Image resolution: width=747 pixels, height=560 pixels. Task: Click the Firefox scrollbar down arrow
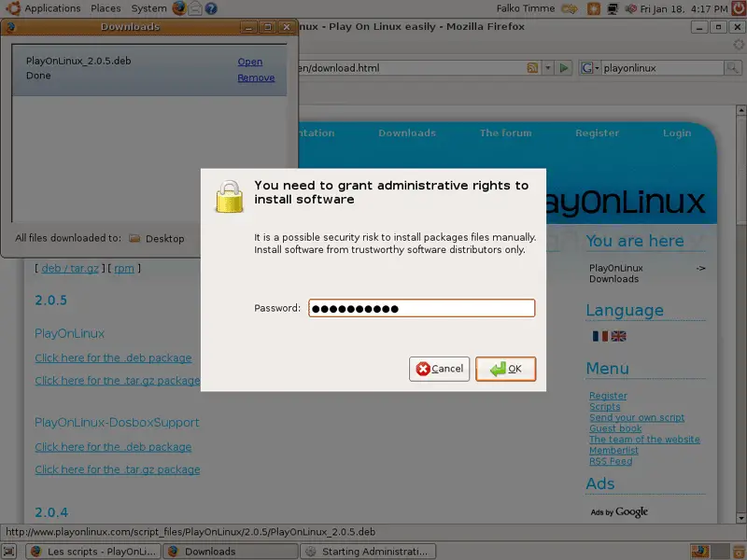pyautogui.click(x=740, y=518)
